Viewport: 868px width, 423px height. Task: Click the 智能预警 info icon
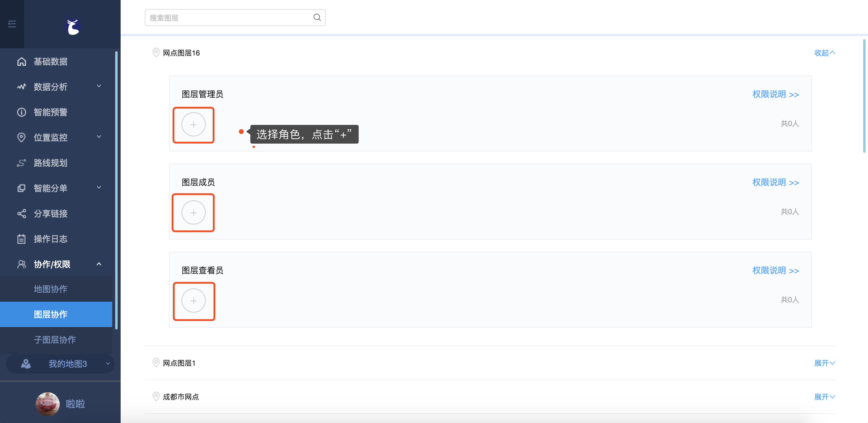[x=22, y=112]
